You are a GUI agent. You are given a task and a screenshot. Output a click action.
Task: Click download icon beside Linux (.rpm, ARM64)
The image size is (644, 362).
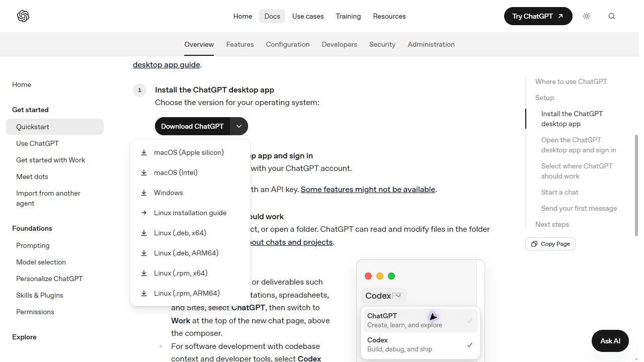[144, 293]
